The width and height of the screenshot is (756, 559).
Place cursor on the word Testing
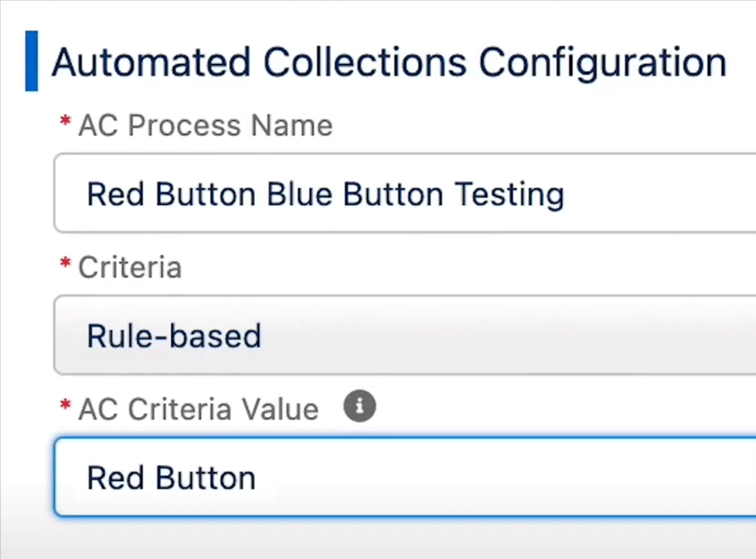pos(509,196)
